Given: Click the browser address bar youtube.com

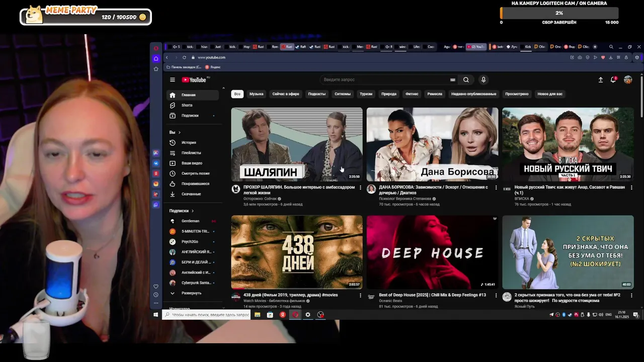Looking at the screenshot, I should 211,57.
